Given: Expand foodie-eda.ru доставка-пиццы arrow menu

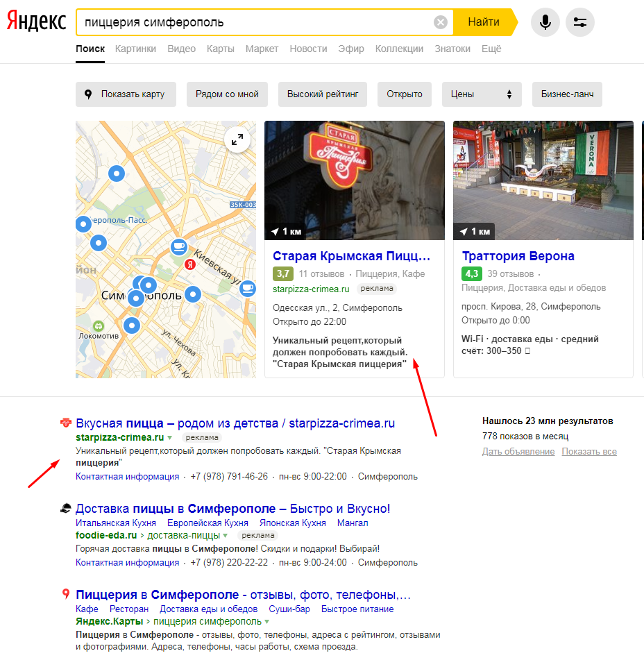Looking at the screenshot, I should tap(226, 535).
